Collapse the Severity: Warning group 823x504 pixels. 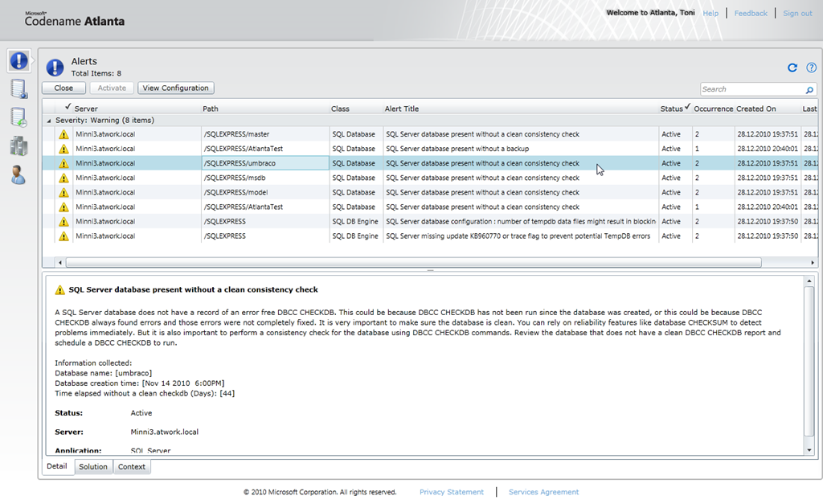tap(50, 121)
